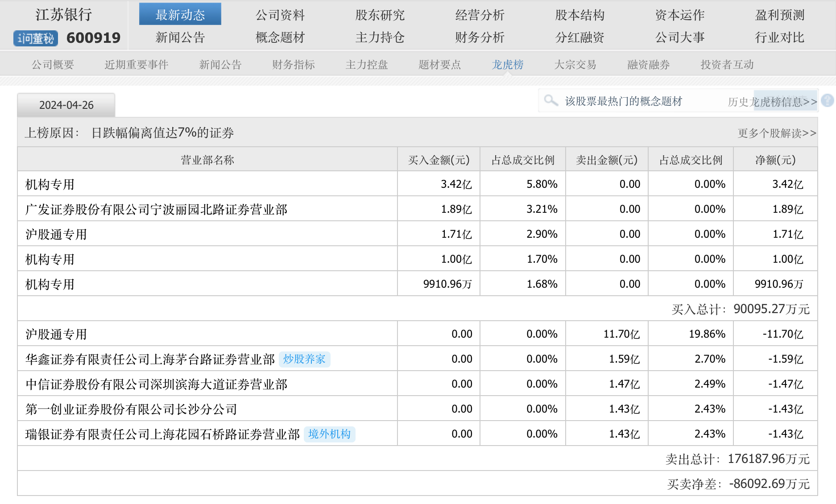Open the 主力控盘 sub-tab

point(366,65)
